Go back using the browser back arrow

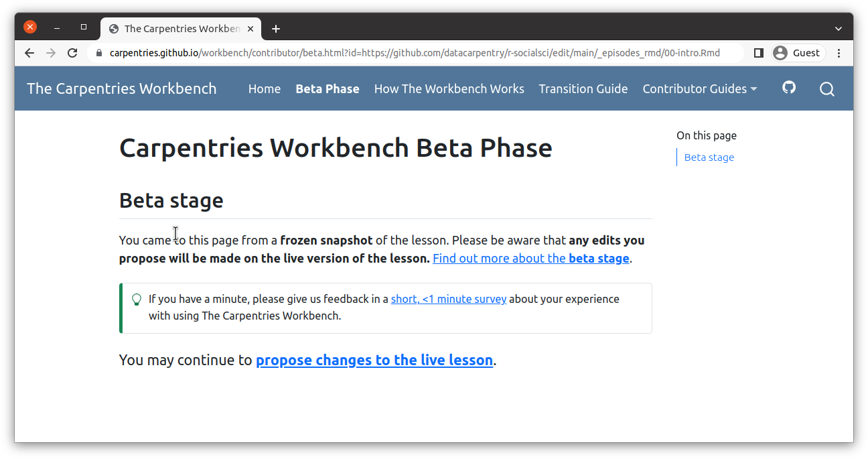29,53
